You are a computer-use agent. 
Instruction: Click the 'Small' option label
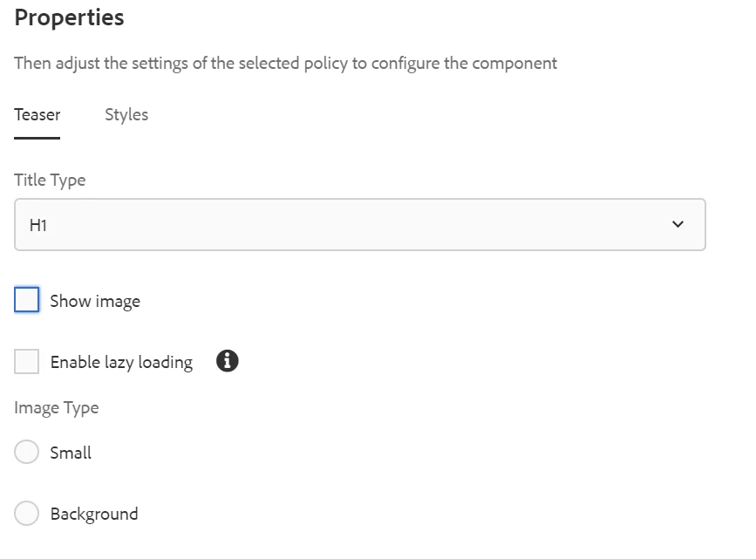71,453
